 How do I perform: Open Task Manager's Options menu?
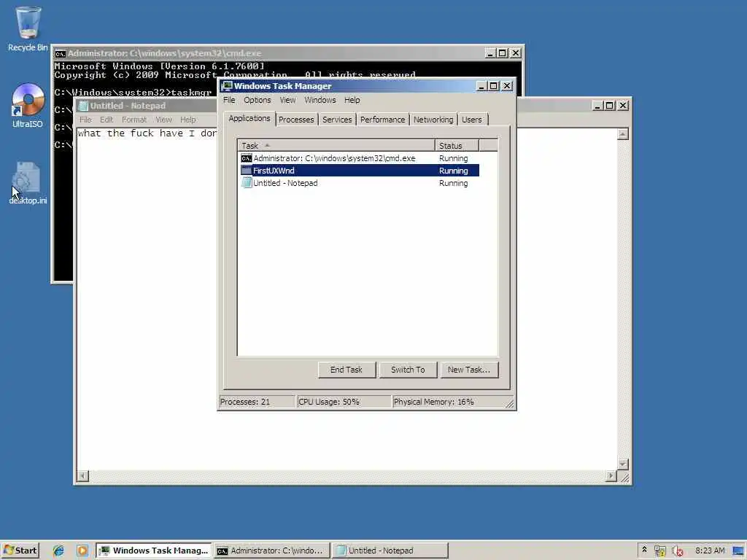click(258, 100)
